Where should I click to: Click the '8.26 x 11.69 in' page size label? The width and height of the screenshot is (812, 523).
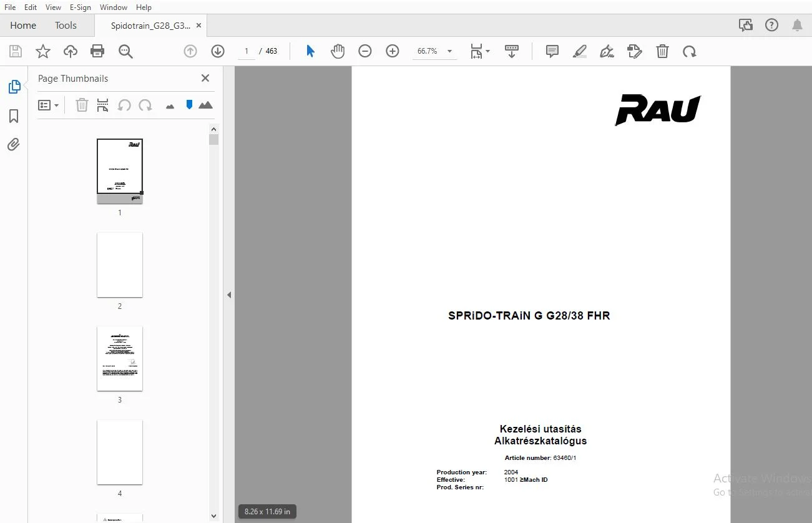point(267,512)
